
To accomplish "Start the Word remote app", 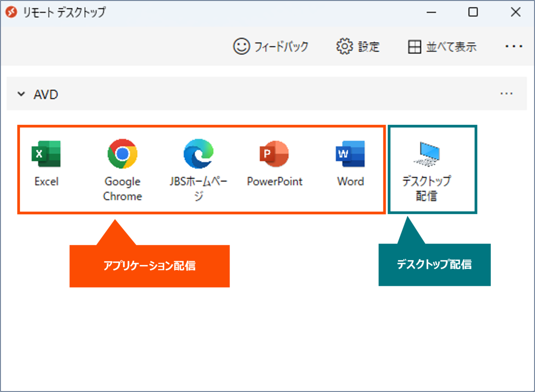I will [x=350, y=163].
